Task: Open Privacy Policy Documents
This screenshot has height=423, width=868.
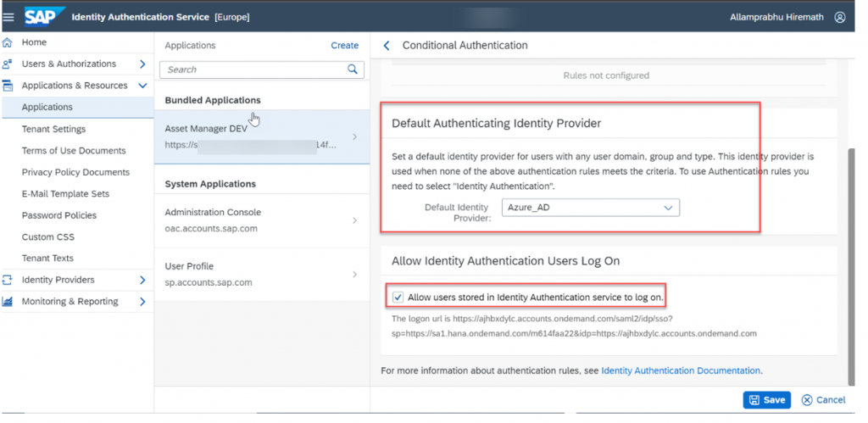Action: click(77, 172)
